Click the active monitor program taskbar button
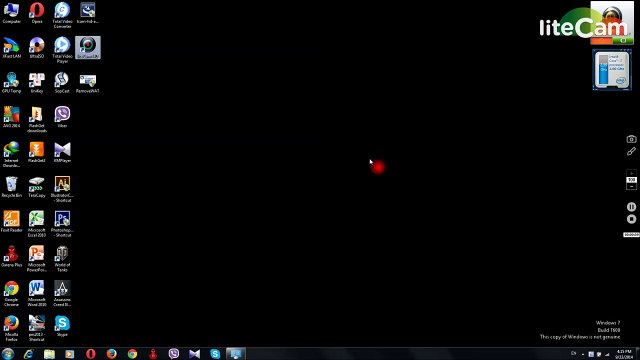640x360 pixels. click(x=236, y=354)
